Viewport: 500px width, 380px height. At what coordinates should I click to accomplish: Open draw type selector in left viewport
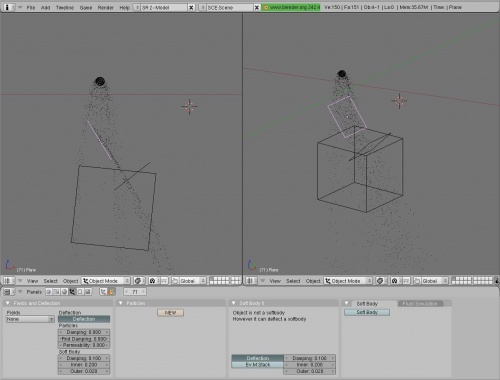138,281
